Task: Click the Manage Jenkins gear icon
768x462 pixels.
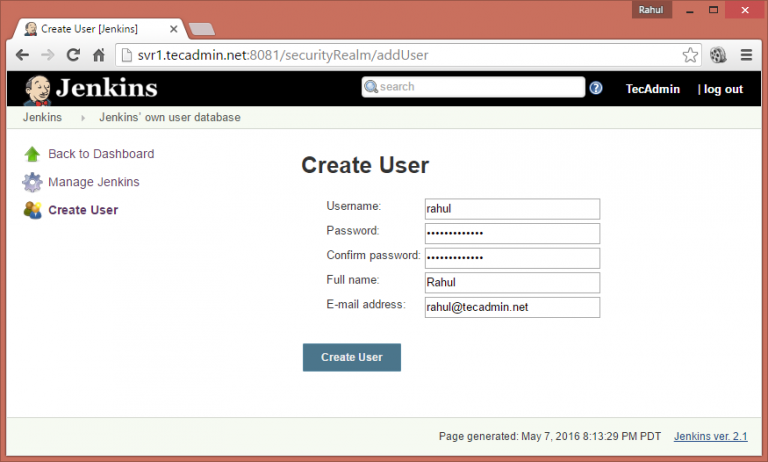Action: pos(33,182)
